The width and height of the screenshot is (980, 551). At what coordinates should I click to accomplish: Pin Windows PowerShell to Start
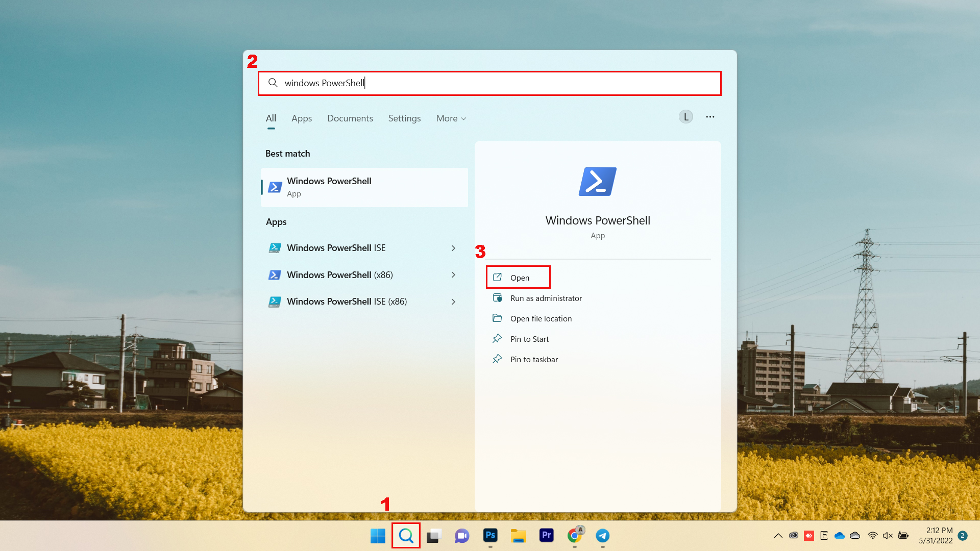coord(529,338)
